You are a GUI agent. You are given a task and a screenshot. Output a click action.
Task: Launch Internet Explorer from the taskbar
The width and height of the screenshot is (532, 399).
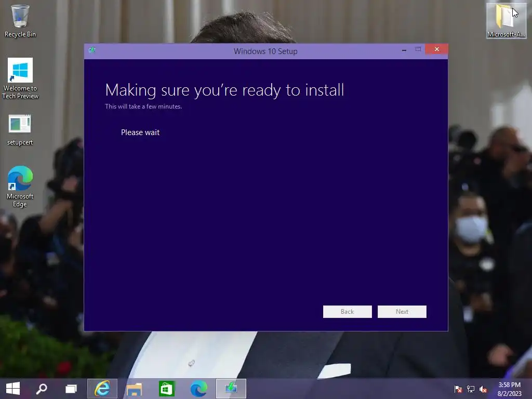[x=102, y=389]
